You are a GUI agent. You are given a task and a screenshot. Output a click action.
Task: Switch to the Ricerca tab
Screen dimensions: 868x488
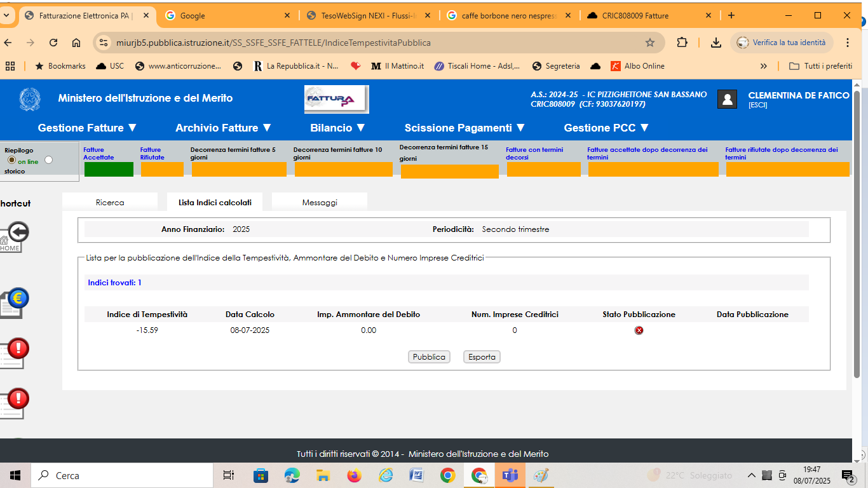(110, 202)
